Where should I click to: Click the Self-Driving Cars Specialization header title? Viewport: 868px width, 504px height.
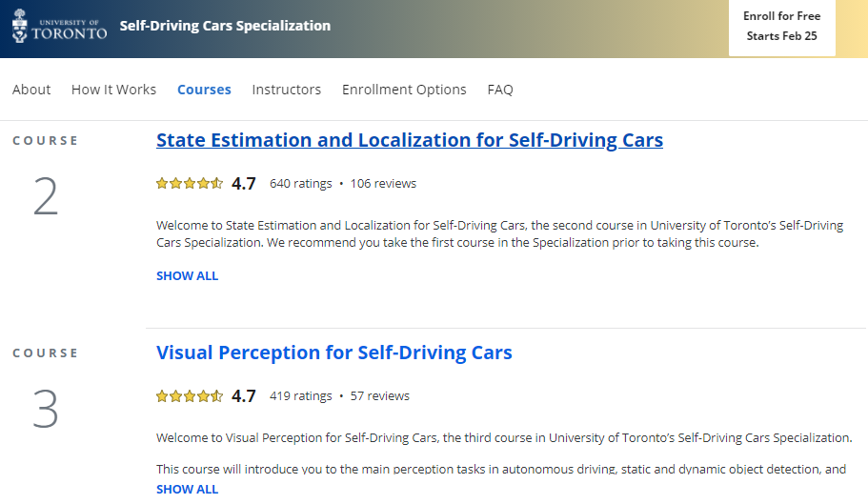click(225, 26)
